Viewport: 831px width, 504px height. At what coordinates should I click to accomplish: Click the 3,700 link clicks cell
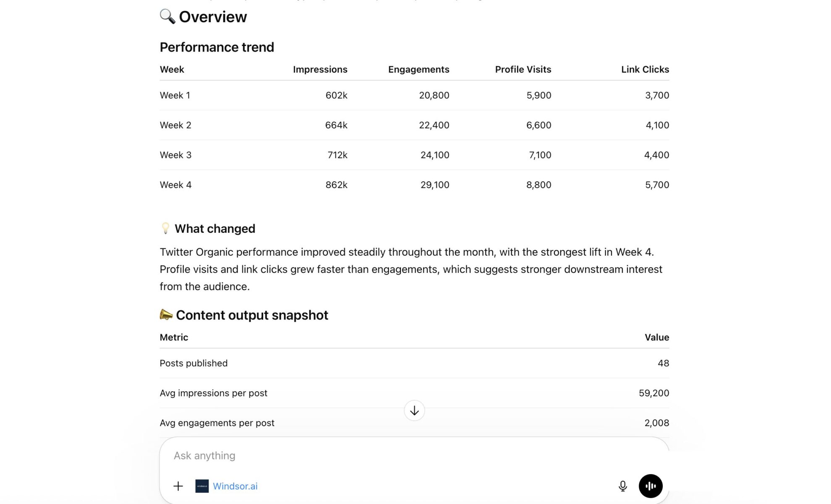pyautogui.click(x=657, y=95)
